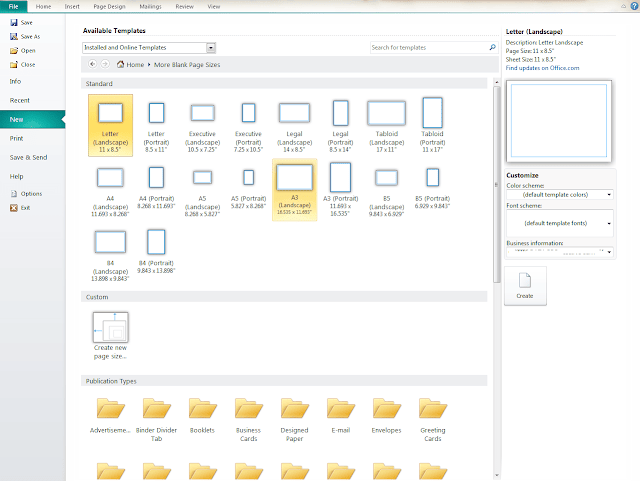The width and height of the screenshot is (640, 481).
Task: Click Save As in backstage menu
Action: (x=25, y=36)
